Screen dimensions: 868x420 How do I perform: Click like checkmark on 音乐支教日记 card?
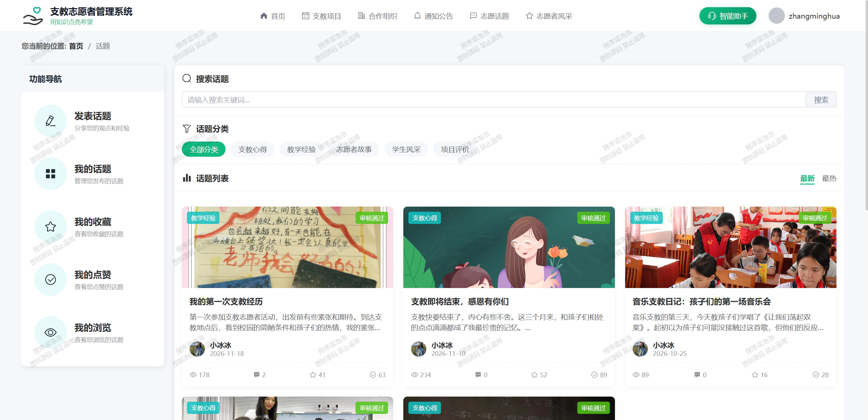click(816, 375)
